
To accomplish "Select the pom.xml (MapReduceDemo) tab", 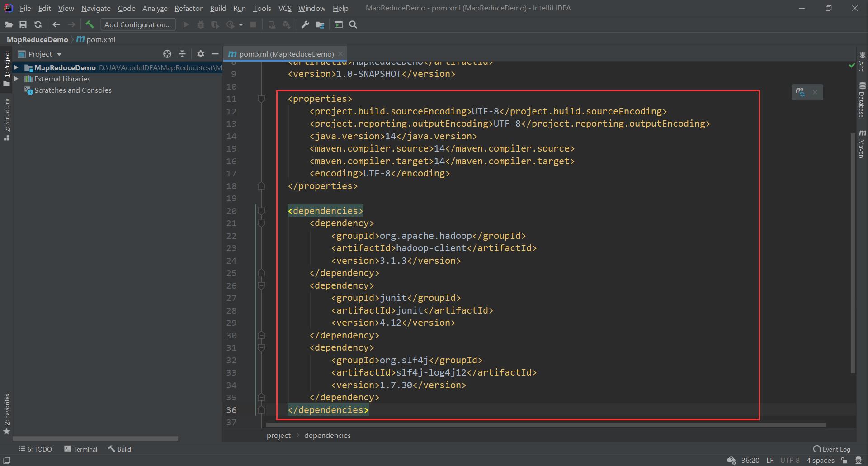I will tap(286, 54).
